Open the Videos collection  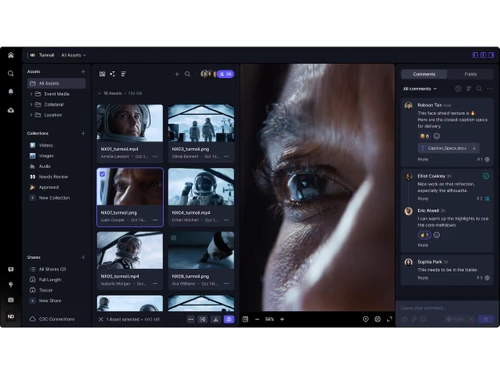coord(46,145)
